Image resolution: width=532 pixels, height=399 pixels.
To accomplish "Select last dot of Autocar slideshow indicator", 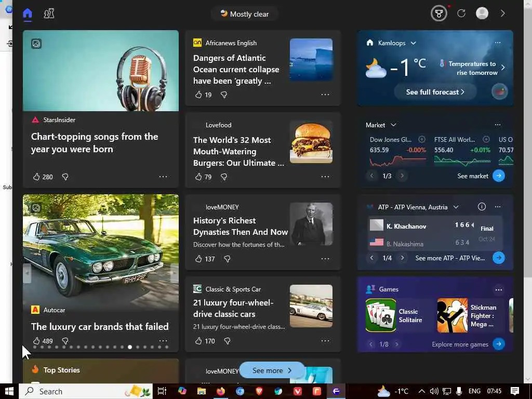I will click(167, 347).
